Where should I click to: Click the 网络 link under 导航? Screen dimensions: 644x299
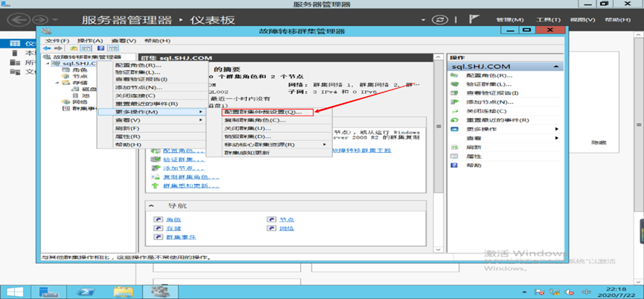pos(287,228)
